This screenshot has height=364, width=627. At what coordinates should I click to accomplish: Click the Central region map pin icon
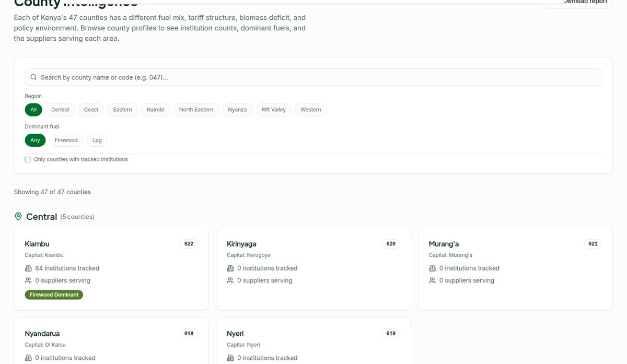tap(18, 216)
